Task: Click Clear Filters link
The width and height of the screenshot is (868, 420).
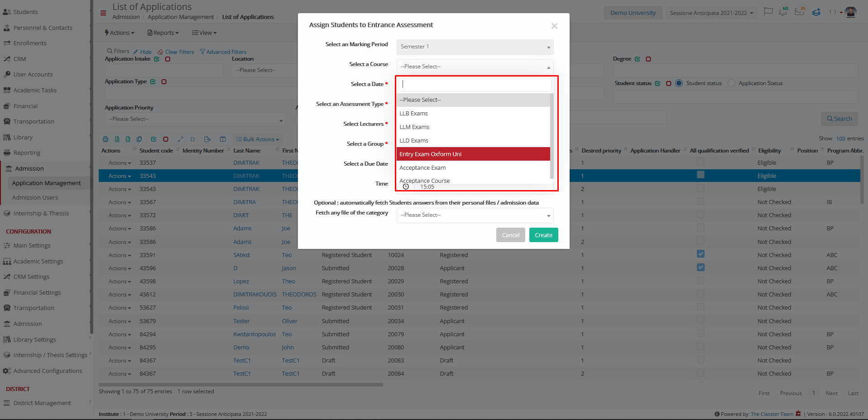Action: coord(176,52)
